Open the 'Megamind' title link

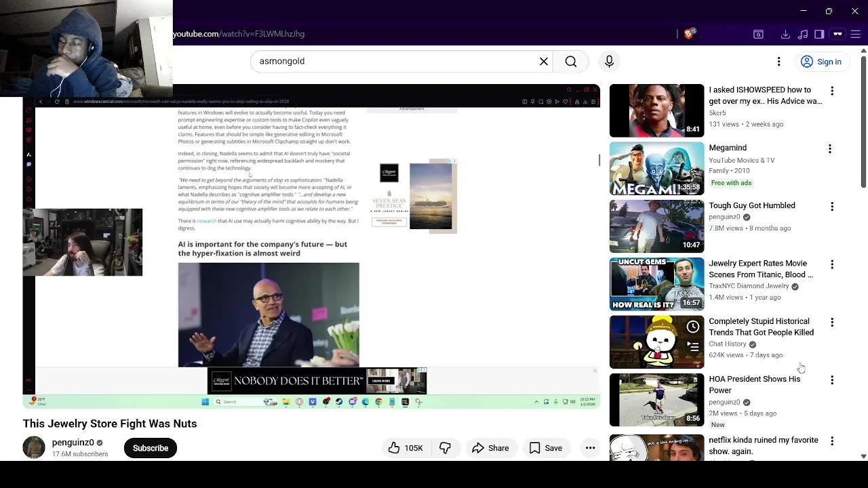[x=728, y=148]
